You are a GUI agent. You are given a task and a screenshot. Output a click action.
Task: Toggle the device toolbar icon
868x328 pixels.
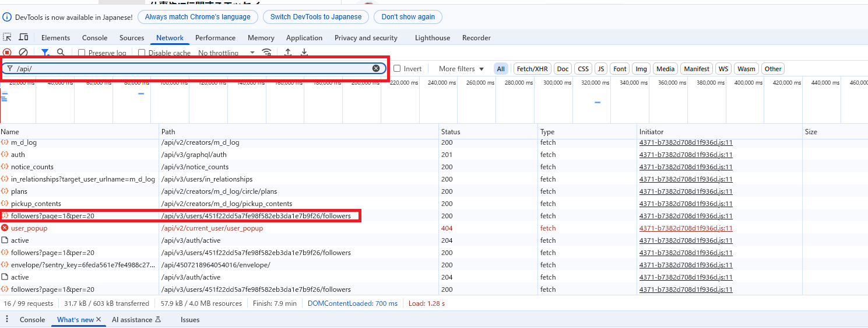23,37
